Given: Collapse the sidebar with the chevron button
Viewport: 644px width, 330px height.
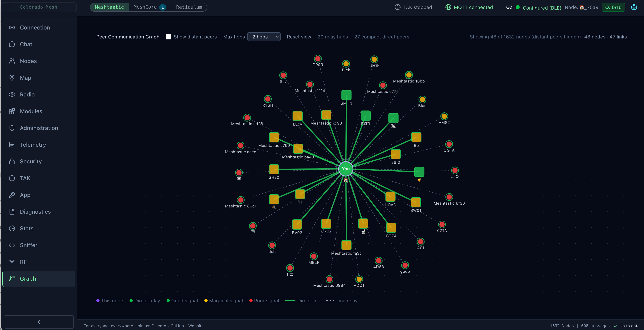Looking at the screenshot, I should [x=39, y=322].
